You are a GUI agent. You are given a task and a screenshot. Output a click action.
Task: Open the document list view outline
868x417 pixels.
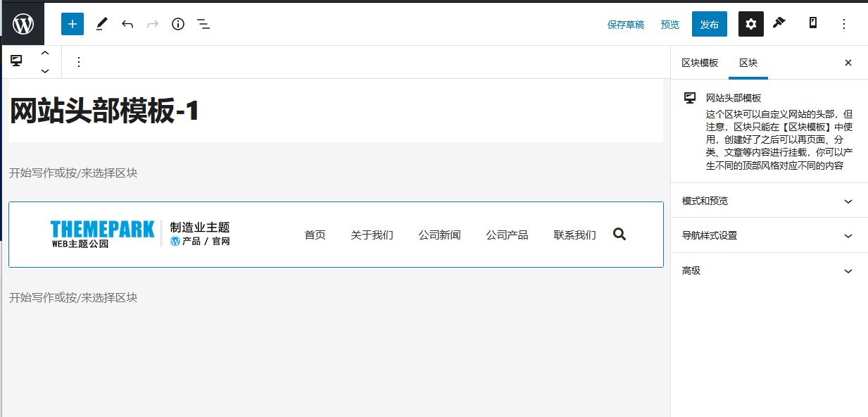click(203, 23)
